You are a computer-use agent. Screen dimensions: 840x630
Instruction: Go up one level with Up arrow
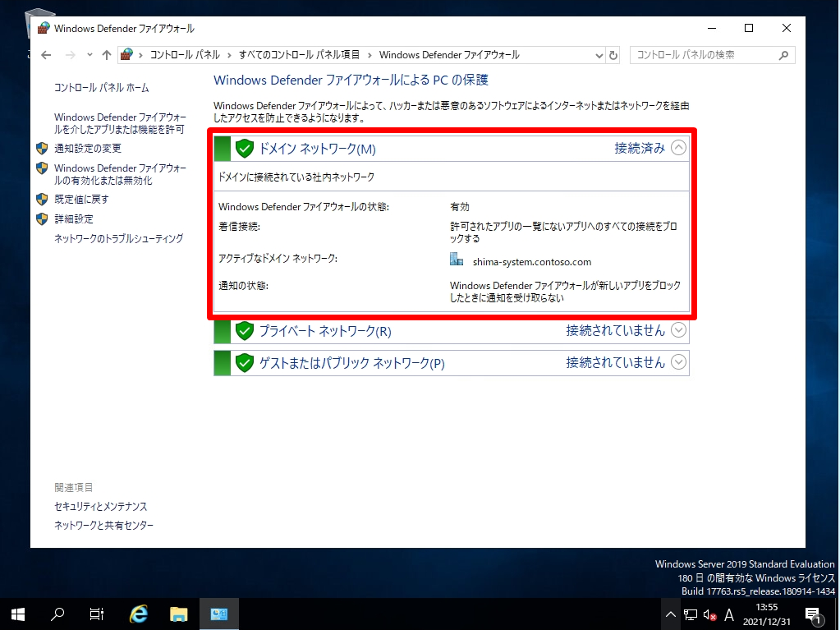pyautogui.click(x=107, y=55)
